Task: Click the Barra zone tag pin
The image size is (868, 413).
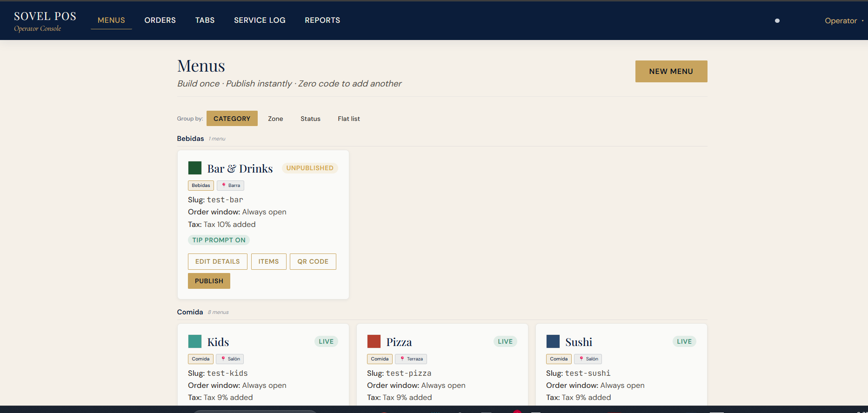Action: click(x=231, y=186)
